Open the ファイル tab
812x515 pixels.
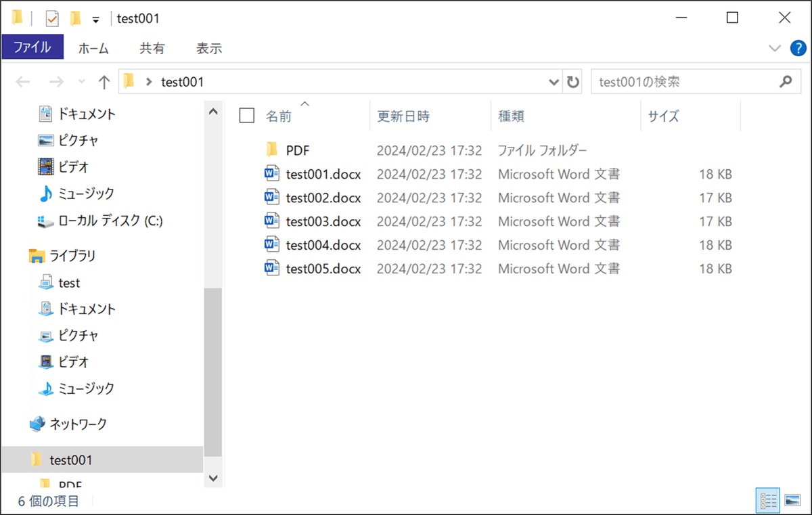click(x=32, y=47)
